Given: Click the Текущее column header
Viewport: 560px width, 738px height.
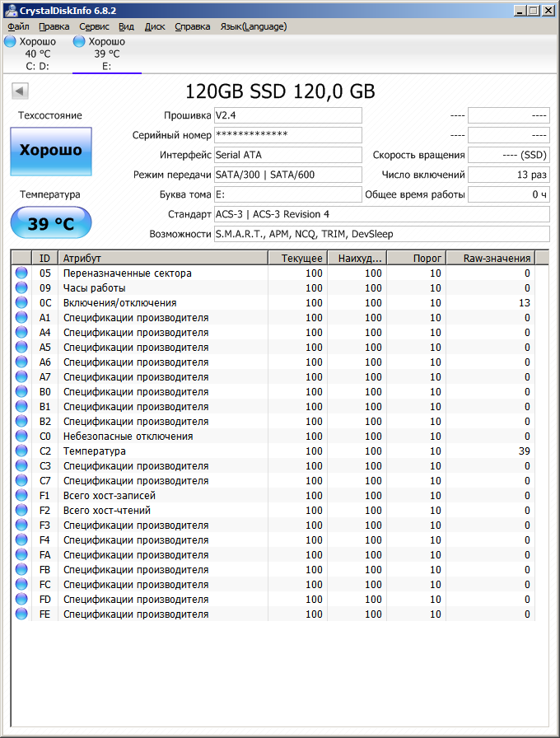Looking at the screenshot, I should point(297,258).
